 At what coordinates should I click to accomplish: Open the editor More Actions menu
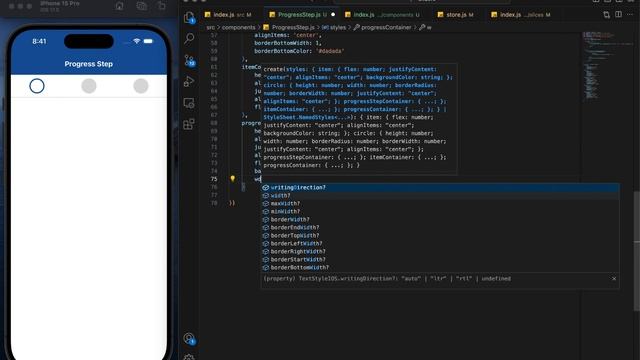point(631,15)
